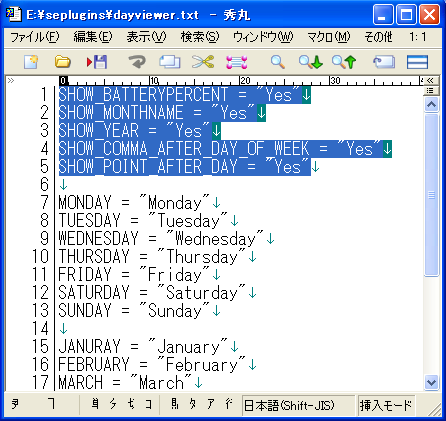Click the Copy toolbar icon
The height and width of the screenshot is (421, 446).
pos(170,62)
